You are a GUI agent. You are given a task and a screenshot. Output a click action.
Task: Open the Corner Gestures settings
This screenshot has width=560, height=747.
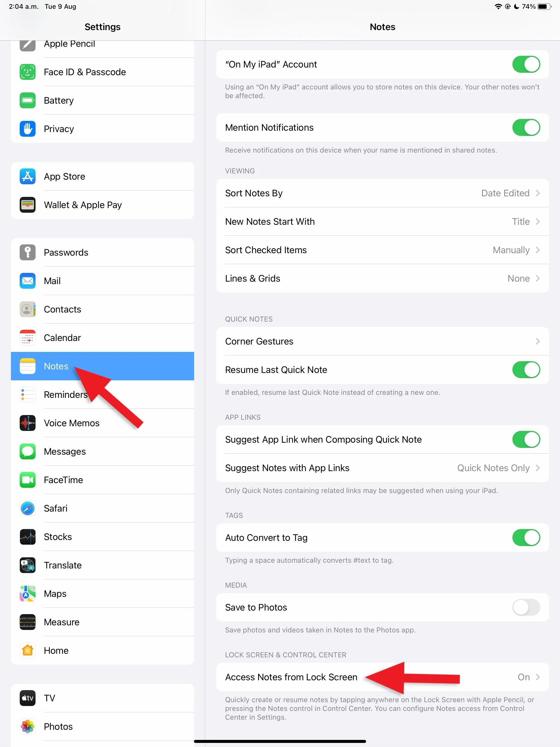(382, 341)
